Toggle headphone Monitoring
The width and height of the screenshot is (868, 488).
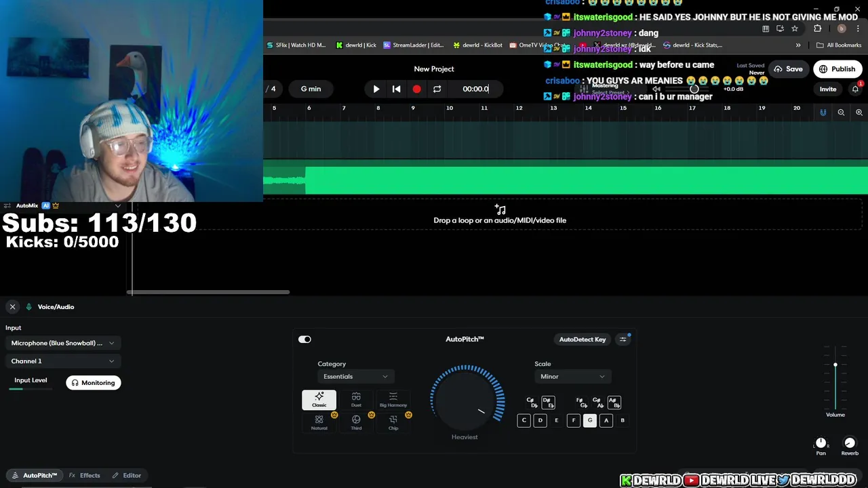(94, 383)
